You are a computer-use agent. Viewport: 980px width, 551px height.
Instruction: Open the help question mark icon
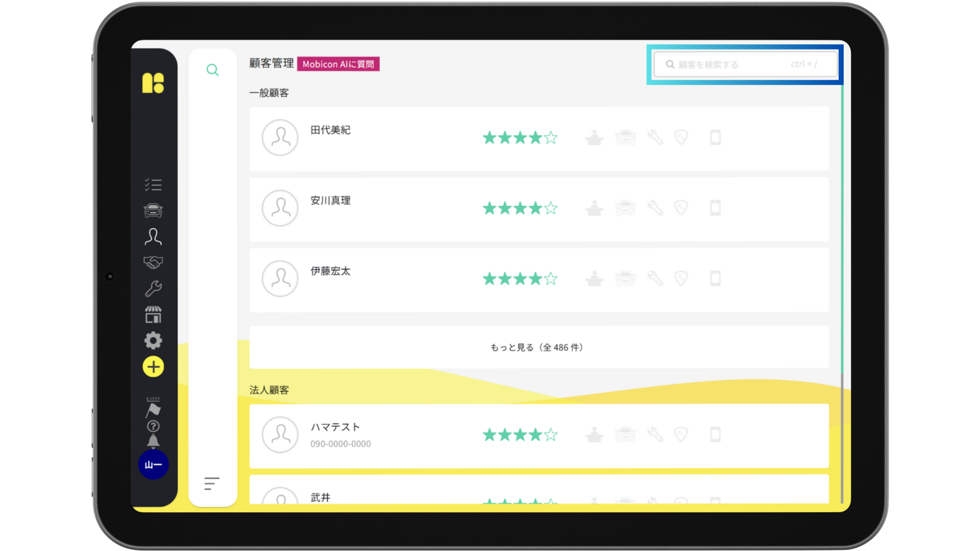tap(153, 425)
